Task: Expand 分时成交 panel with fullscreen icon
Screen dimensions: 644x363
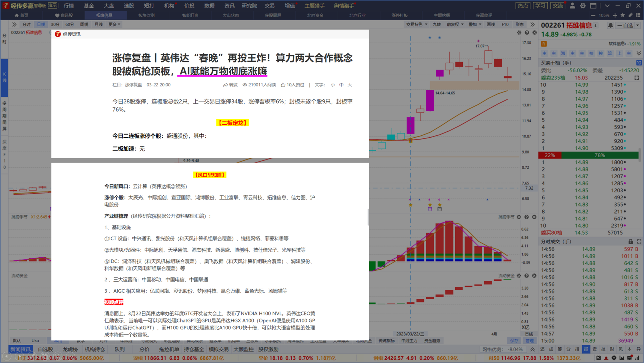Action: coord(639,241)
